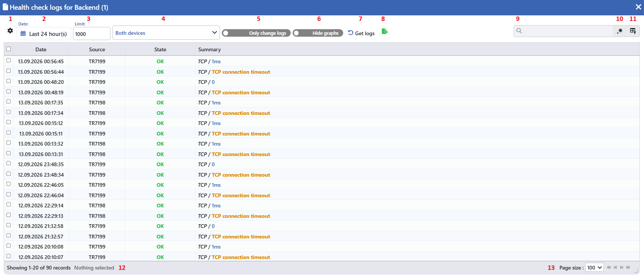
Task: Expand the Page size dropdown
Action: [x=595, y=267]
